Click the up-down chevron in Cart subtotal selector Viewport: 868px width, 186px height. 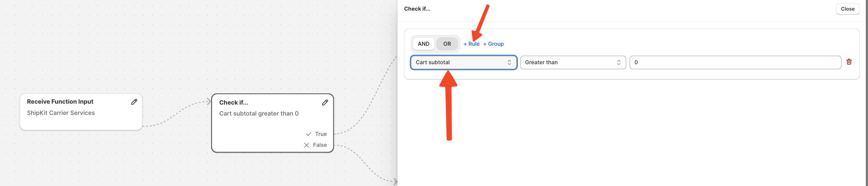click(509, 62)
